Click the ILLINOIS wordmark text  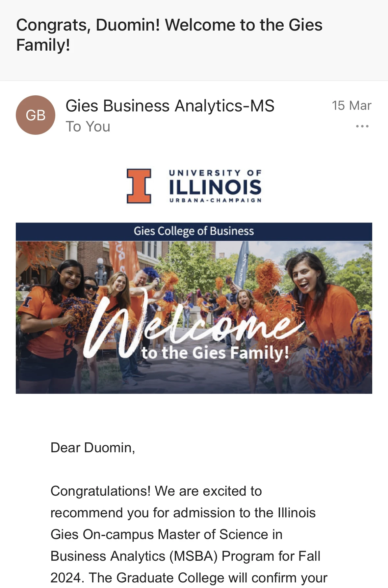pos(215,187)
